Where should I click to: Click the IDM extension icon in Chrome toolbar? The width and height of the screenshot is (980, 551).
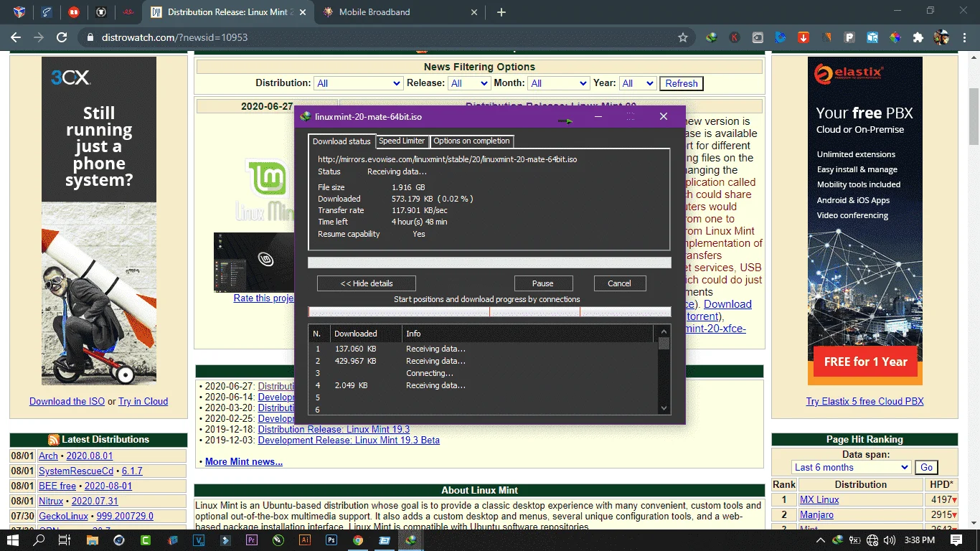(711, 37)
